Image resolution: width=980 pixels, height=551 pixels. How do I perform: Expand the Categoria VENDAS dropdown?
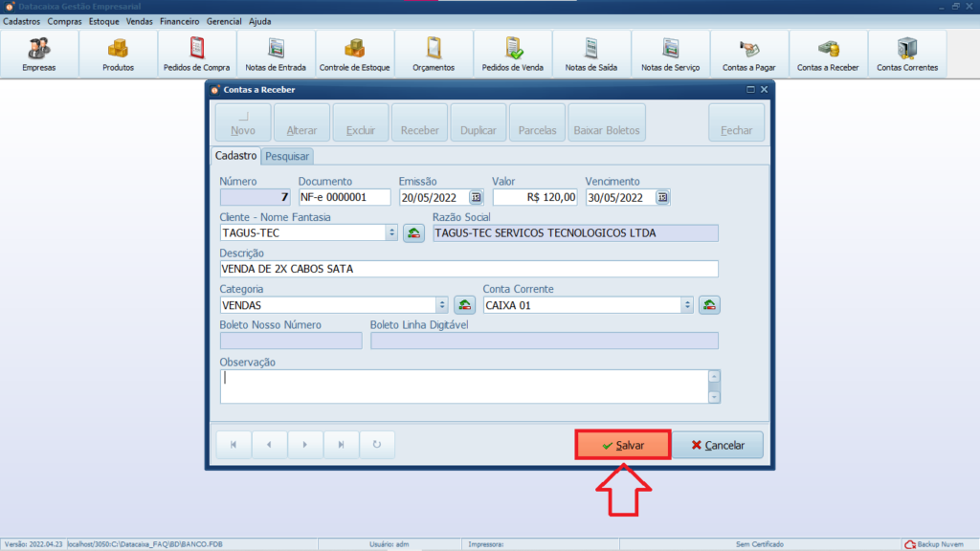point(441,305)
